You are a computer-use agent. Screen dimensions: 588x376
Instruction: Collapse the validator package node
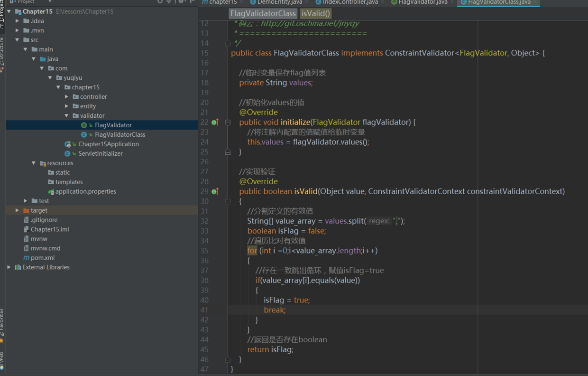coord(67,116)
